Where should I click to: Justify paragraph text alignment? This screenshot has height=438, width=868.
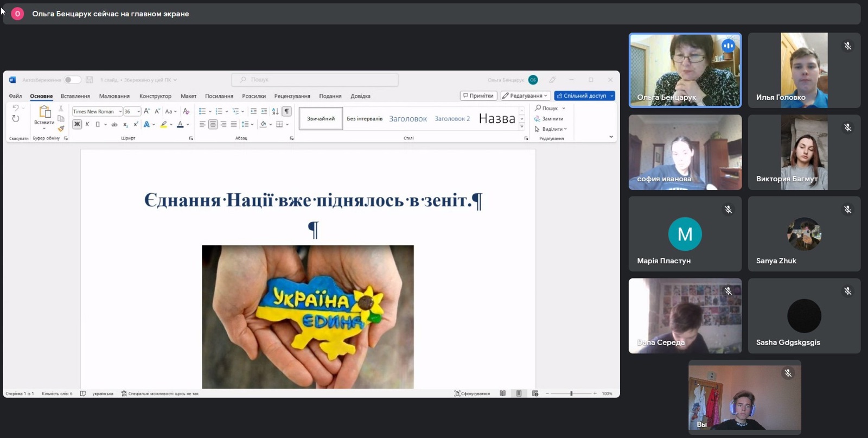(234, 124)
